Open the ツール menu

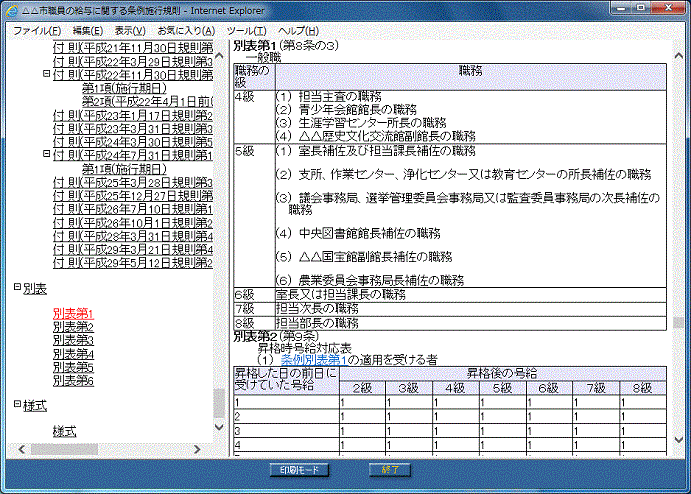tap(246, 31)
